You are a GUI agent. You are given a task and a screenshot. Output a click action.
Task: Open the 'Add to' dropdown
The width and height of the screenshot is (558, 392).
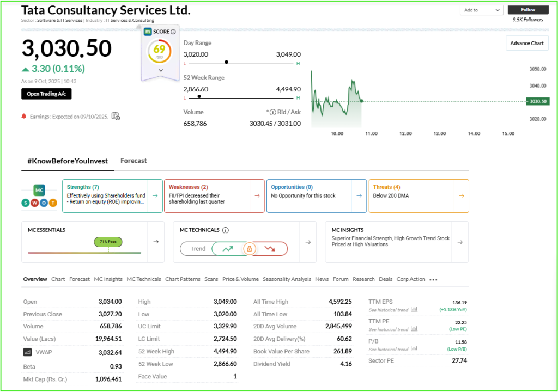click(482, 10)
